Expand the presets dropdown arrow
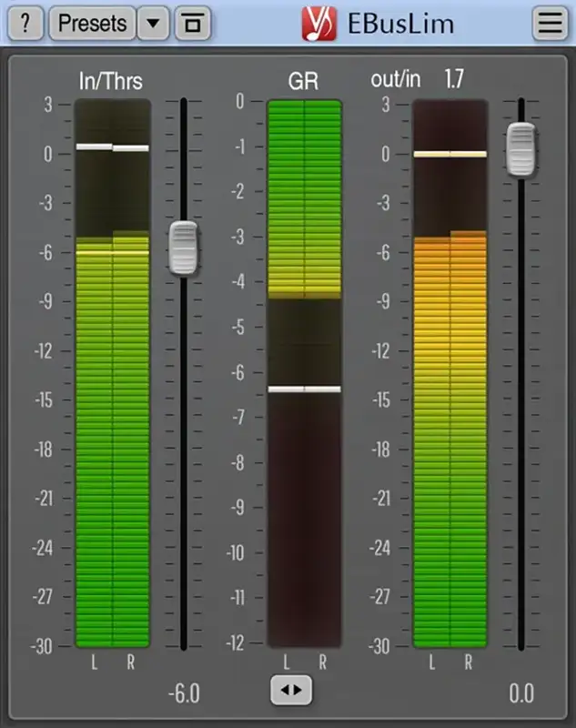The image size is (576, 728). point(153,23)
